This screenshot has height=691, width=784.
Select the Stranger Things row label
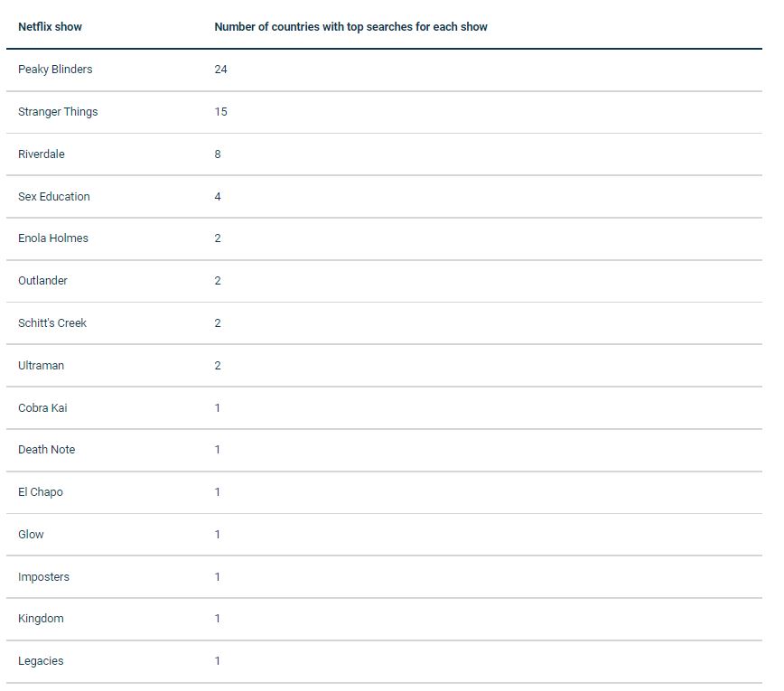(x=58, y=112)
